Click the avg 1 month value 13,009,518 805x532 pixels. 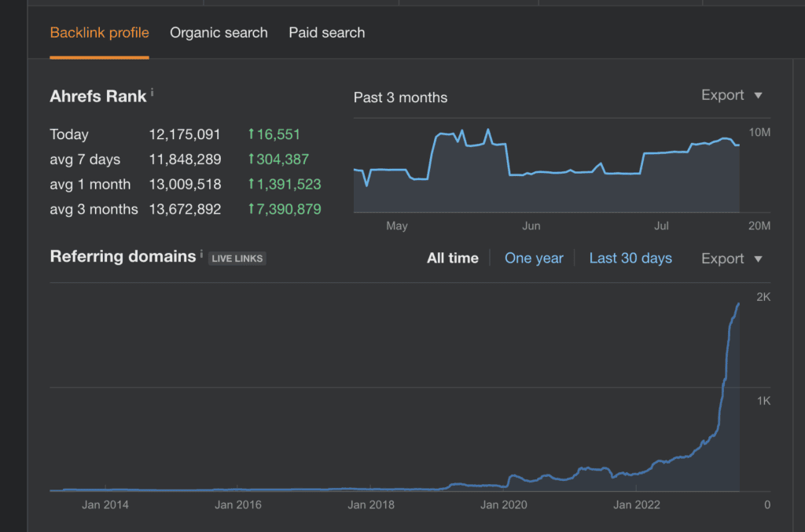point(185,184)
